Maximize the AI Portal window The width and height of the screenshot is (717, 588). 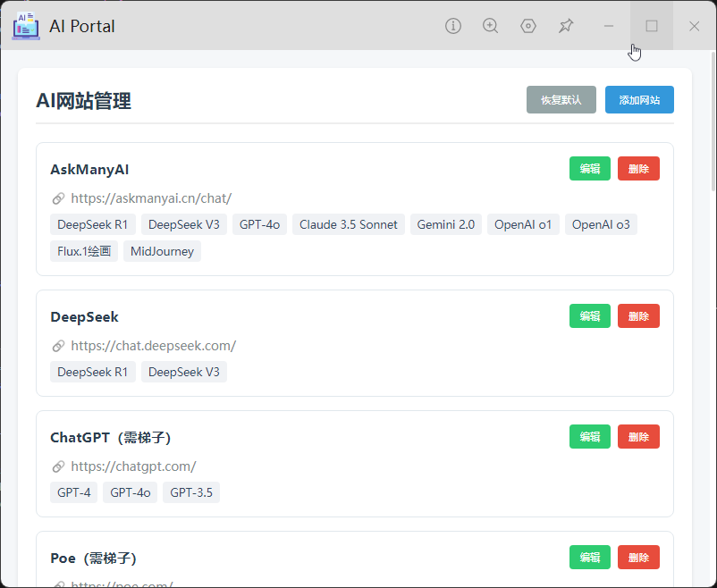[x=652, y=26]
